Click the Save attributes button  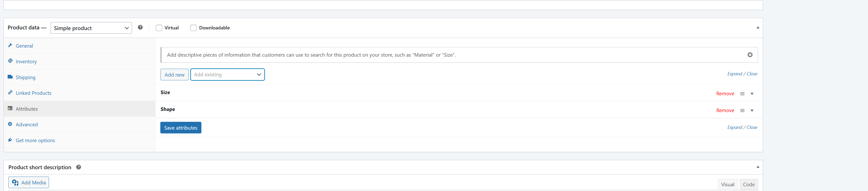(181, 128)
